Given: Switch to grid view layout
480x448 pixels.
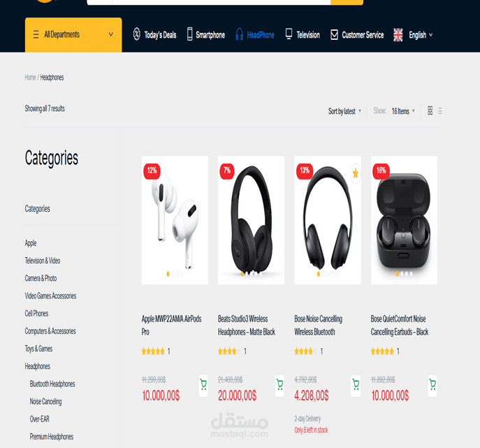Looking at the screenshot, I should tap(430, 110).
